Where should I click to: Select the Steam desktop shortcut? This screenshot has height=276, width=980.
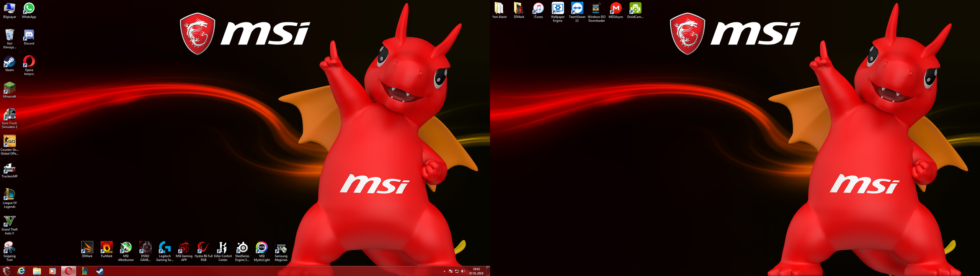(x=10, y=64)
